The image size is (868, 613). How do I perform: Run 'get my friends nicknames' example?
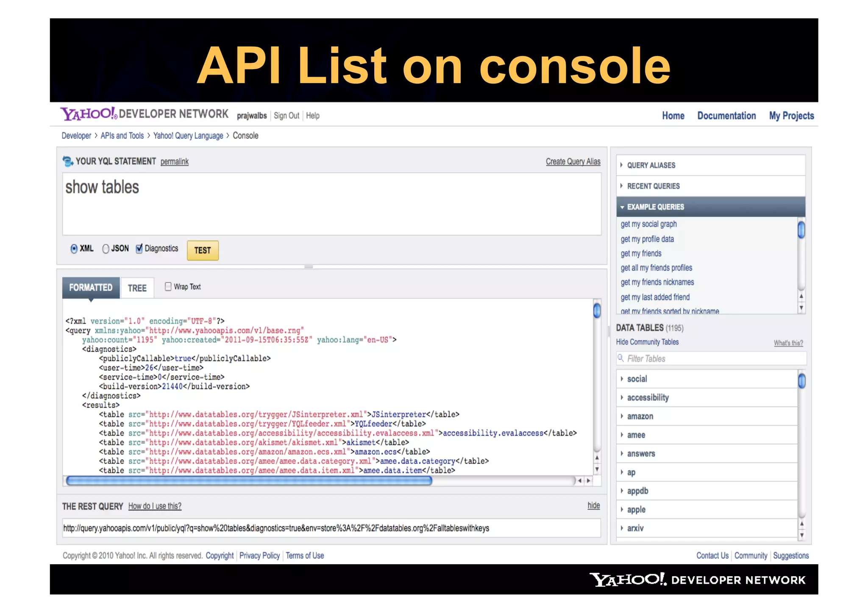[x=657, y=282]
